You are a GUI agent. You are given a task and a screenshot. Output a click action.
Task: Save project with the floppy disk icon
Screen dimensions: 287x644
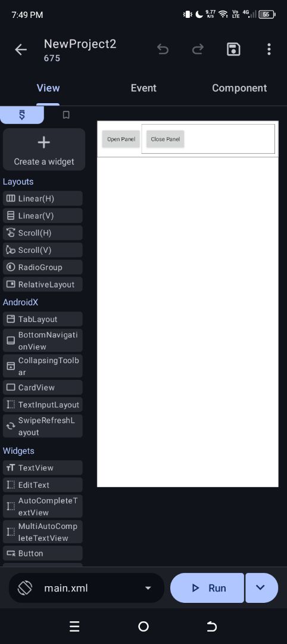point(233,49)
